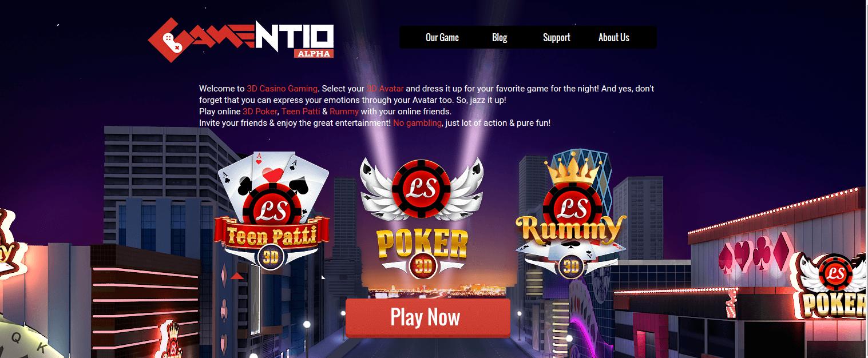The image size is (868, 358).
Task: Open the About Us page
Action: click(614, 37)
